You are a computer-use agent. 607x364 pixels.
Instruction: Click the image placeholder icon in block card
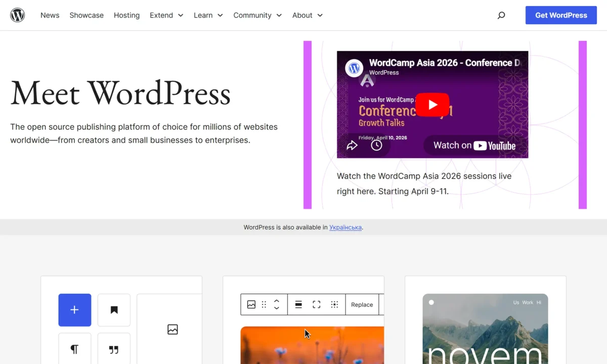coord(172,330)
